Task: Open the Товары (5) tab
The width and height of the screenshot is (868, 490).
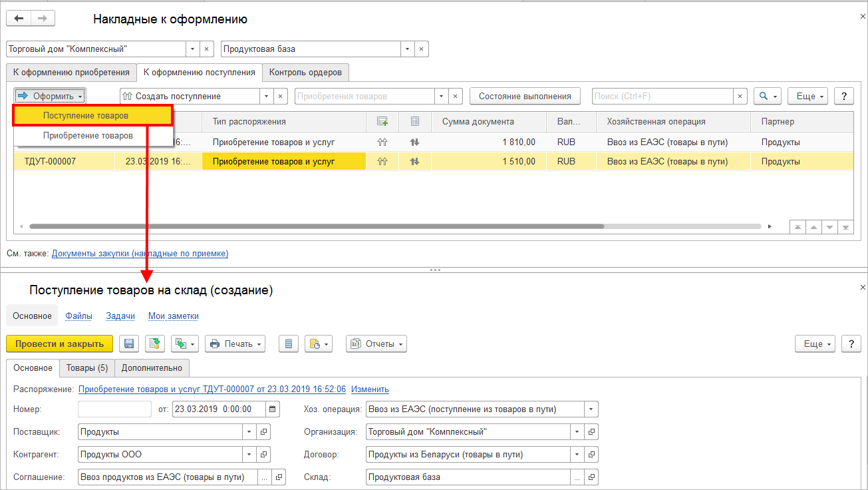Action: click(87, 367)
